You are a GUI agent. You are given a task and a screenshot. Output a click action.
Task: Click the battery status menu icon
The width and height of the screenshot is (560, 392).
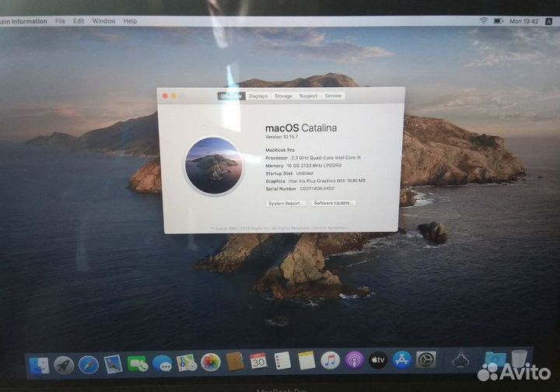(x=499, y=22)
